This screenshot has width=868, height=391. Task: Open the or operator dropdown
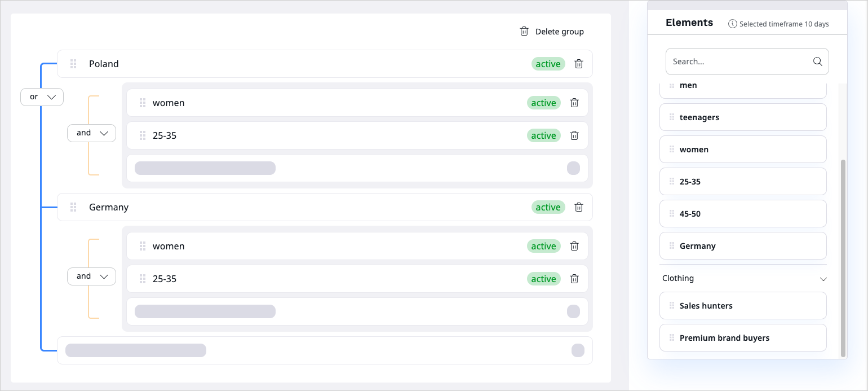point(42,96)
